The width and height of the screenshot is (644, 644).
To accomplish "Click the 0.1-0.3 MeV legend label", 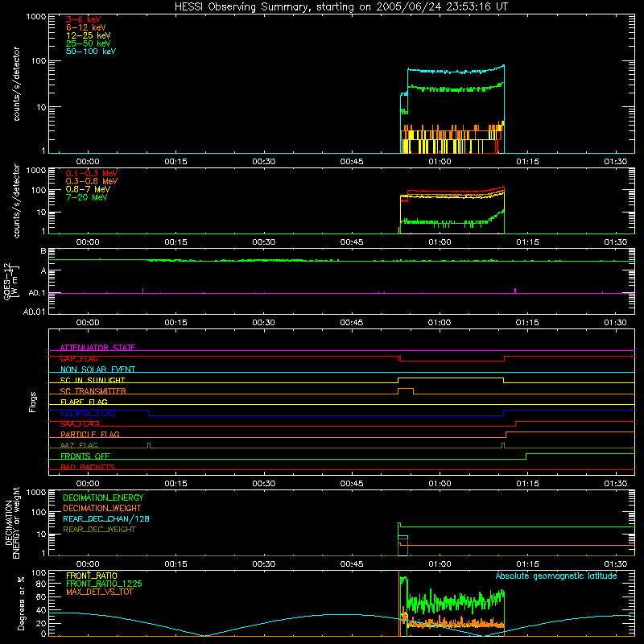I will pos(92,173).
